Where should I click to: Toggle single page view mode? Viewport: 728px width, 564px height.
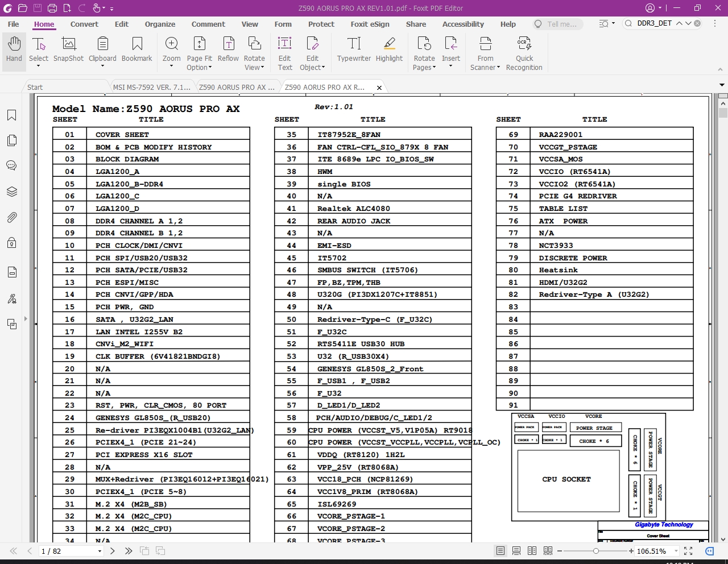click(x=500, y=551)
